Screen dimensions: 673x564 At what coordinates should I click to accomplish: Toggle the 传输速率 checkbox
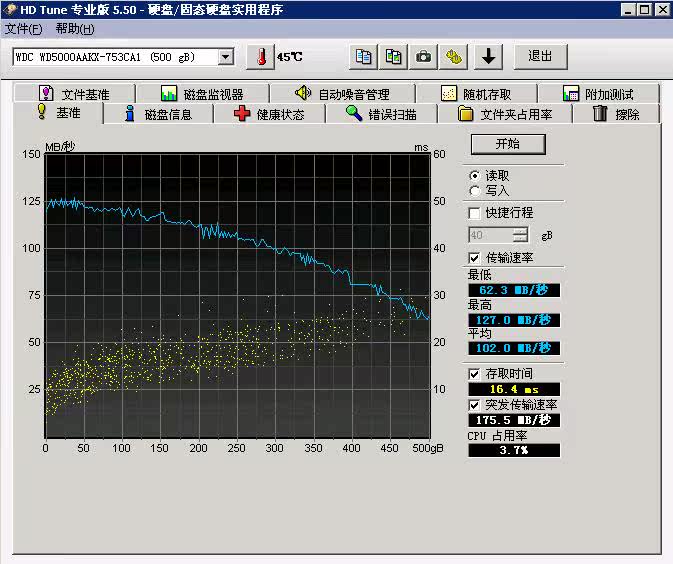[474, 258]
